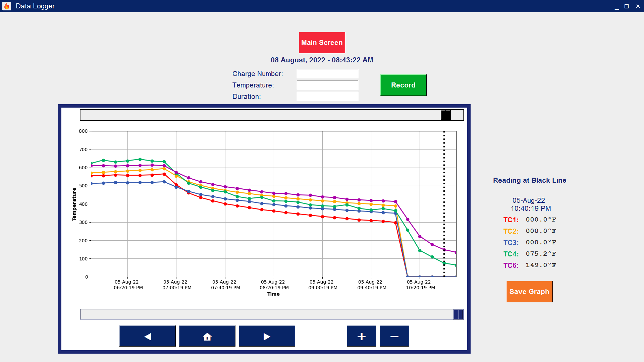Click the left arrow pan button
644x362 pixels.
click(148, 336)
